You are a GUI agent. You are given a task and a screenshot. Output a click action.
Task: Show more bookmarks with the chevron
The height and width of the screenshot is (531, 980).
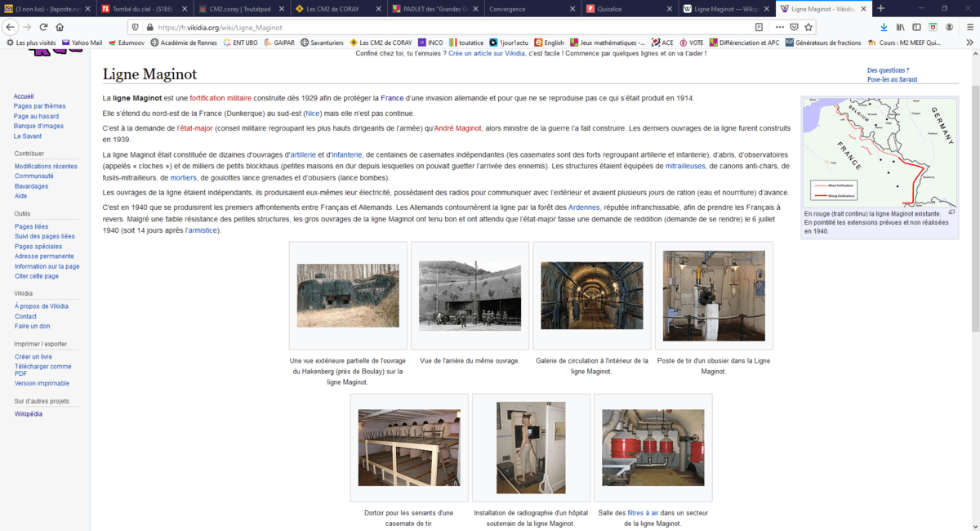969,42
